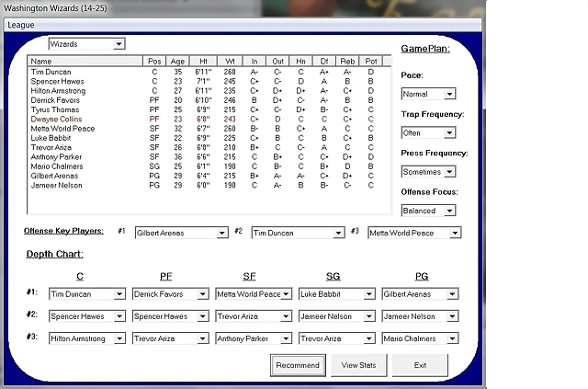588x389 pixels.
Task: Open the #1 PF Derrick Favors dropdown
Action: pyautogui.click(x=170, y=294)
